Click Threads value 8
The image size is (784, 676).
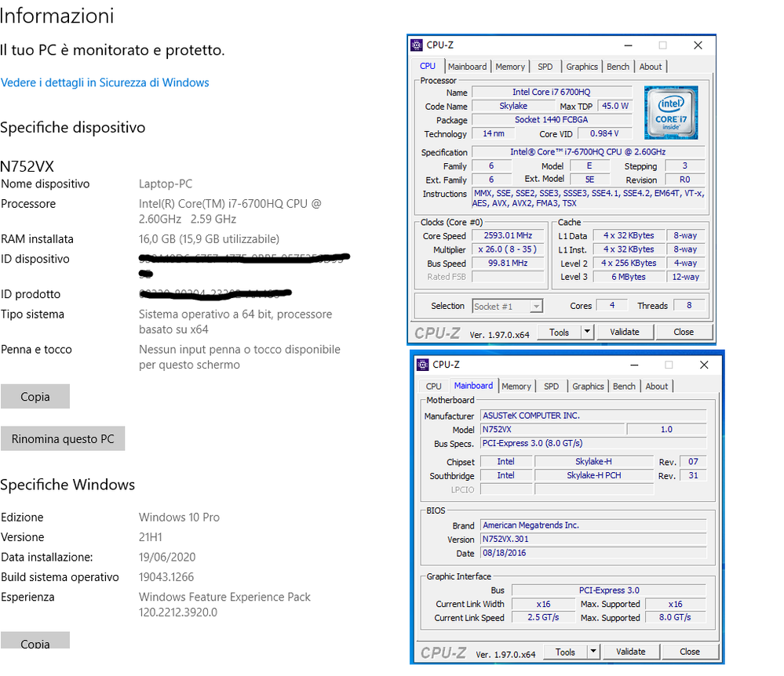pos(689,305)
